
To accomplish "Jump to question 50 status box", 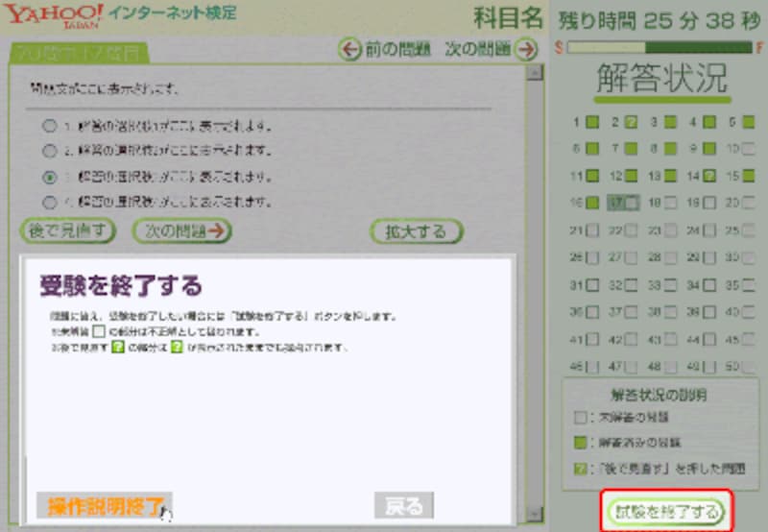I will point(749,367).
